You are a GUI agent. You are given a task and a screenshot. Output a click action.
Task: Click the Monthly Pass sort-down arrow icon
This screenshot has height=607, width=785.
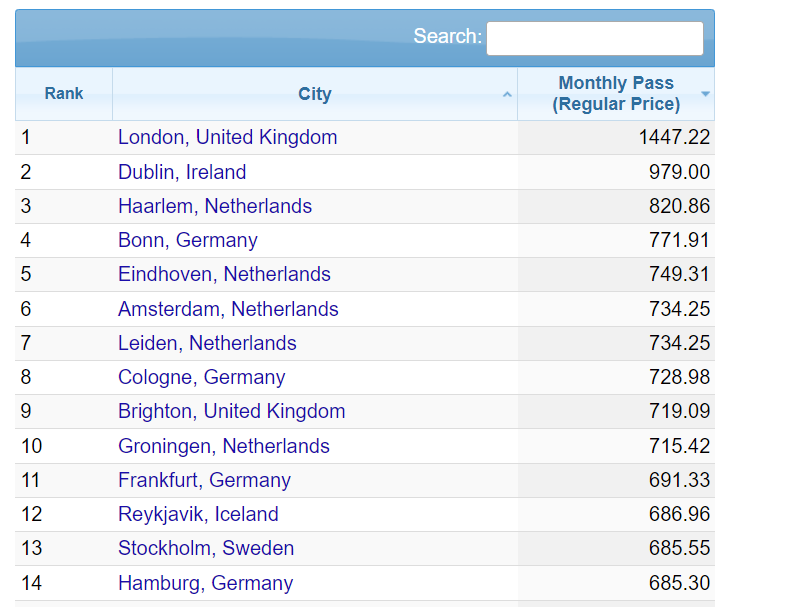coord(705,94)
